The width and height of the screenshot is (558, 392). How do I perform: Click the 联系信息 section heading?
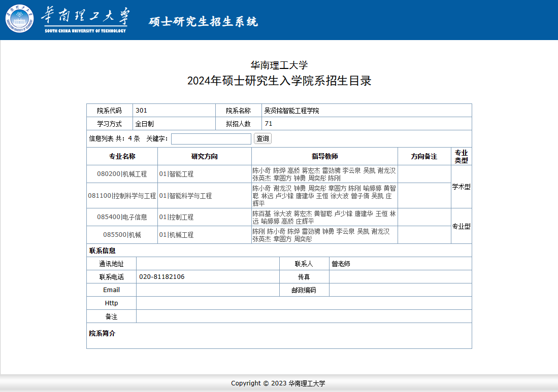(102, 251)
